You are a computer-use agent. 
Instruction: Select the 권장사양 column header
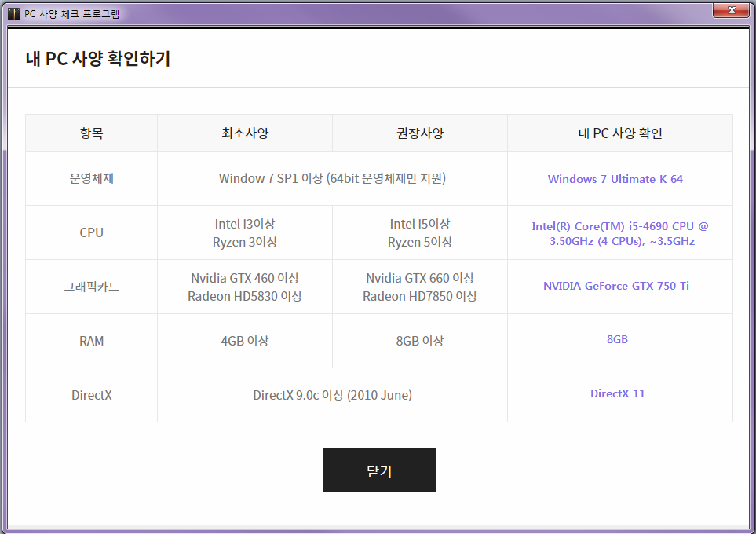tap(420, 133)
